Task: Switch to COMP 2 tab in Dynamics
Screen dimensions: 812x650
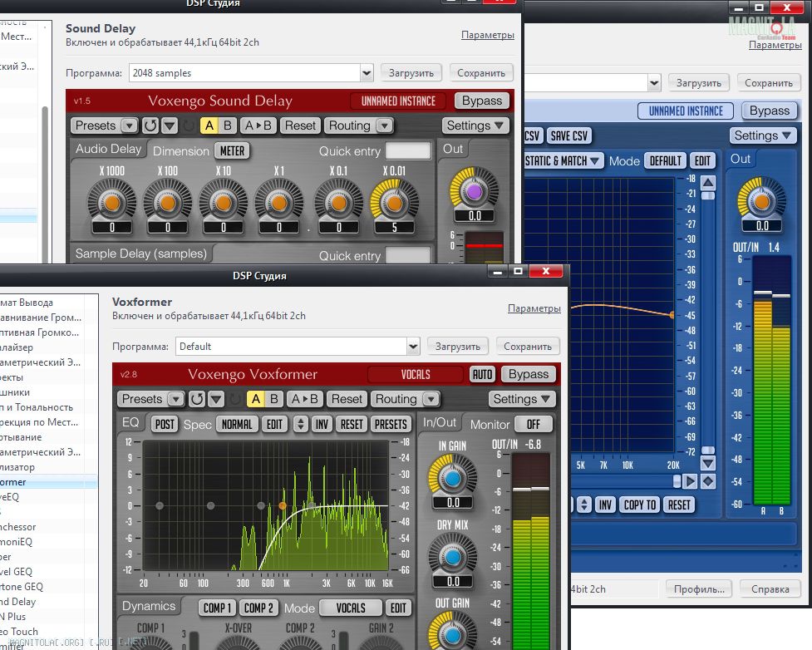Action: tap(258, 608)
